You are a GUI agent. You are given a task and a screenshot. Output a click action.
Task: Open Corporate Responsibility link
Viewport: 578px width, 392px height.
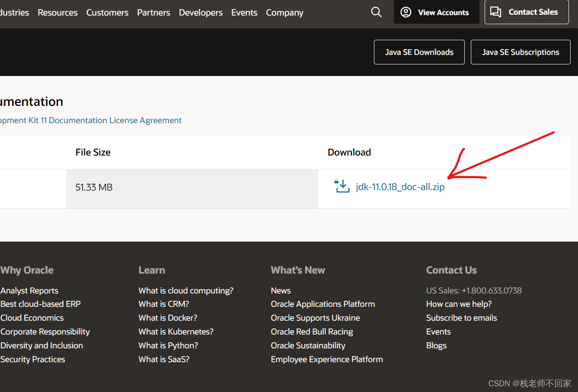coord(45,332)
